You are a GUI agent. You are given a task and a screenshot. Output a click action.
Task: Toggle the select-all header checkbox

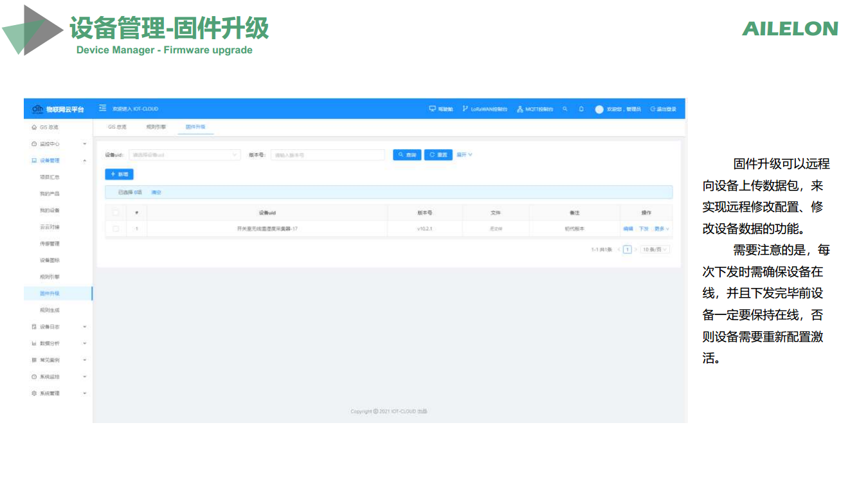116,213
